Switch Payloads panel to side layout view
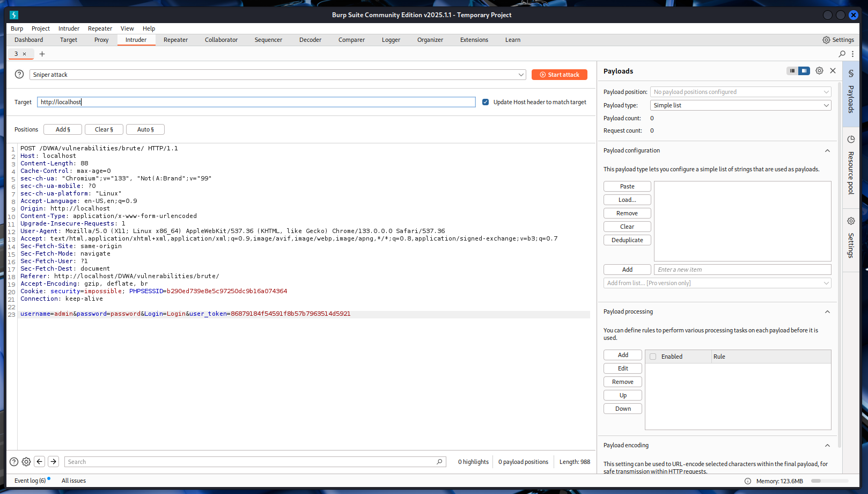The height and width of the screenshot is (494, 868). tap(804, 71)
